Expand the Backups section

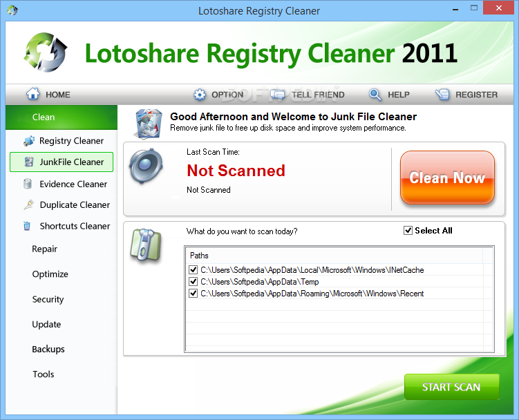pos(48,349)
